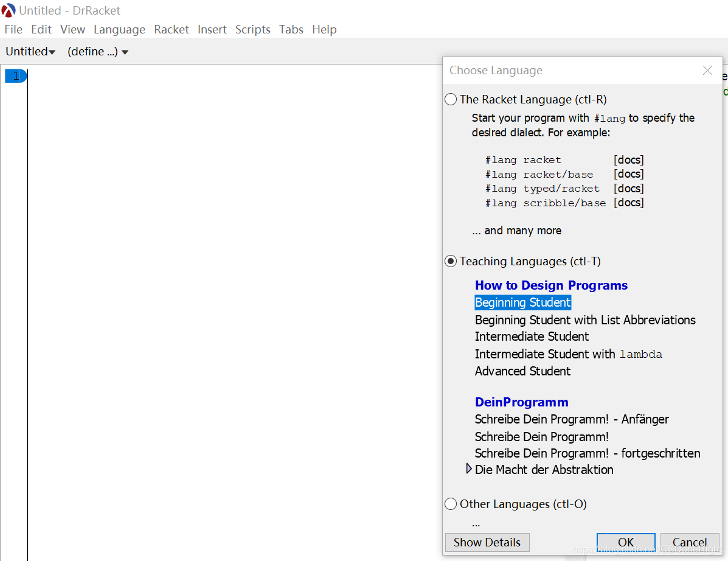Image resolution: width=728 pixels, height=561 pixels.
Task: Open the Scripts menu
Action: click(x=252, y=29)
